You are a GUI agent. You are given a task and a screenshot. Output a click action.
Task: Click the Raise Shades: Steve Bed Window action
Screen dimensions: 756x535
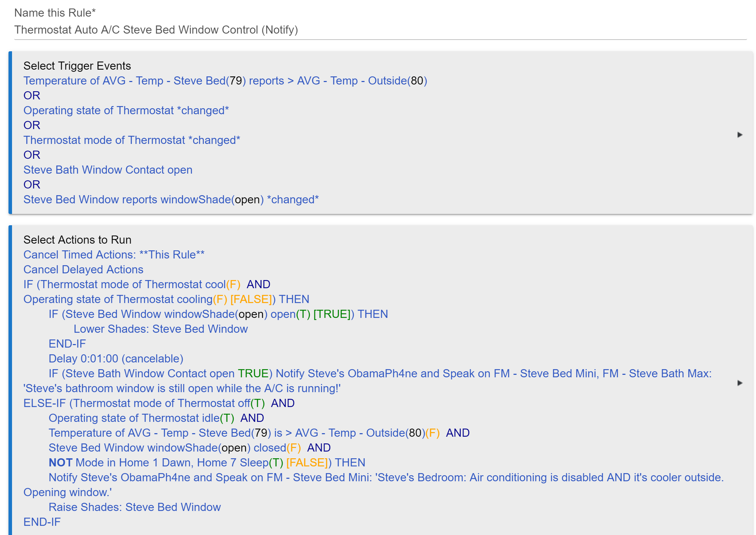pos(134,507)
